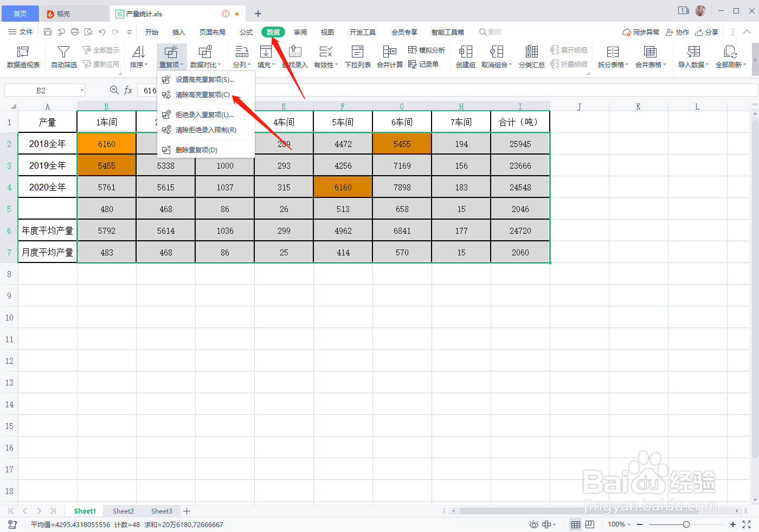
Task: Switch to normal view in status bar
Action: (576, 524)
